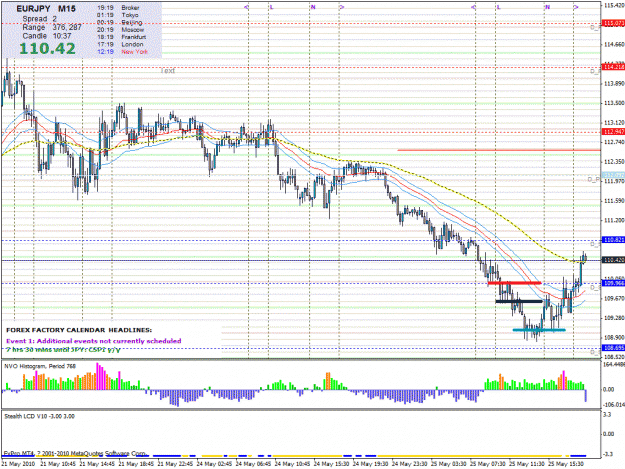Select the -106.014 histogram scale value

pyautogui.click(x=614, y=404)
